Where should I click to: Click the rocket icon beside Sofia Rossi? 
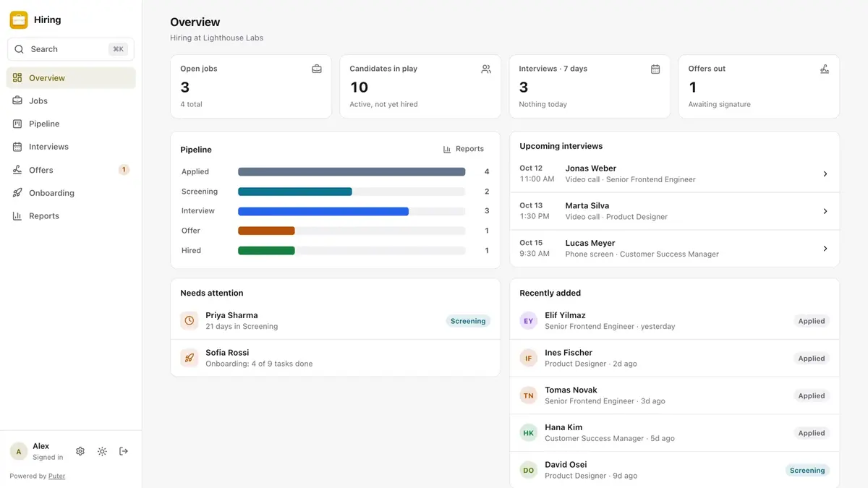coord(190,358)
